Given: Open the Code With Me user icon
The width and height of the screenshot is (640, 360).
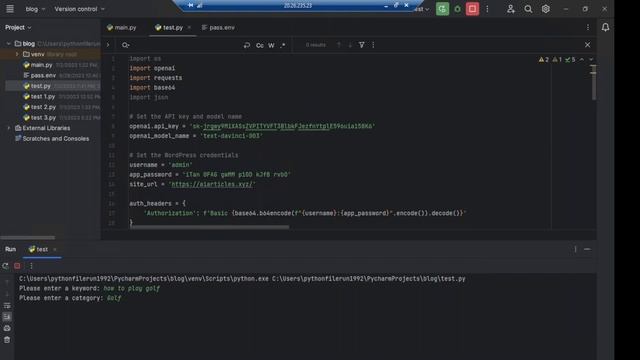Looking at the screenshot, I should 511,9.
